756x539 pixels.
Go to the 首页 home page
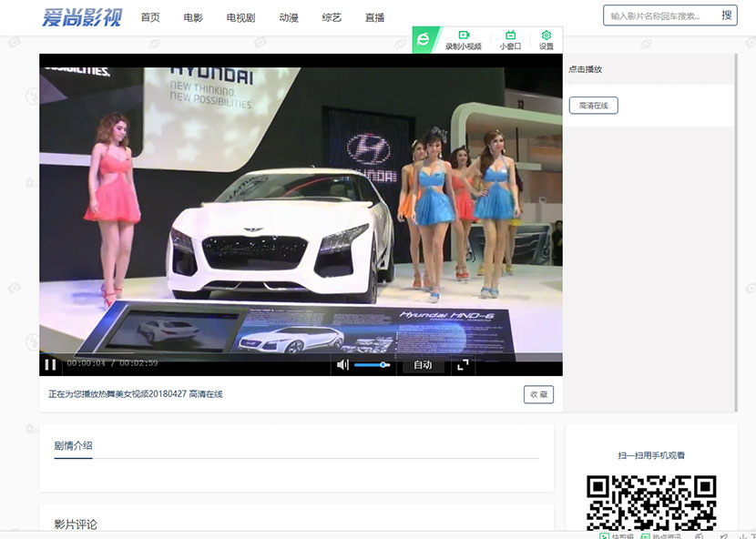pos(150,17)
